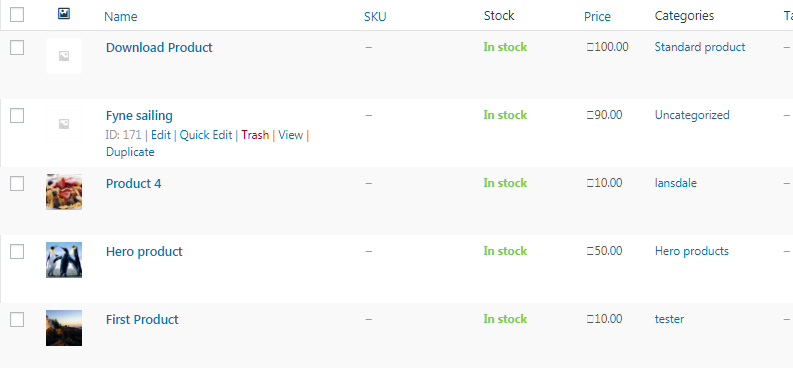Check the Fyne sailing row checkbox
The image size is (793, 368).
coord(17,116)
